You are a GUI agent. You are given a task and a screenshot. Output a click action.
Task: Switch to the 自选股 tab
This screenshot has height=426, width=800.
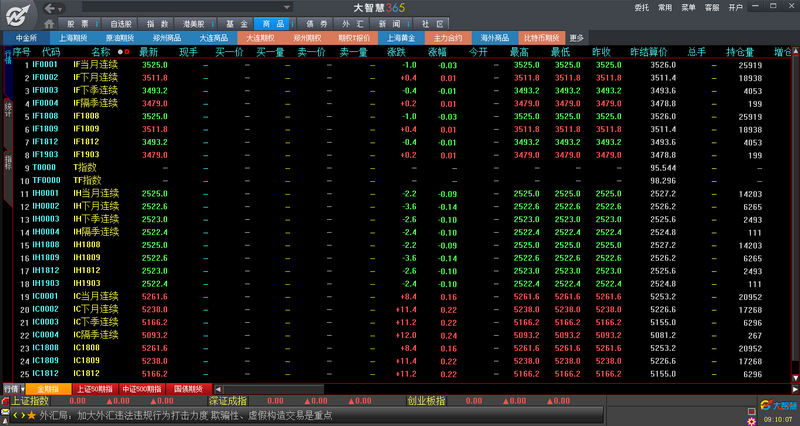pos(121,24)
